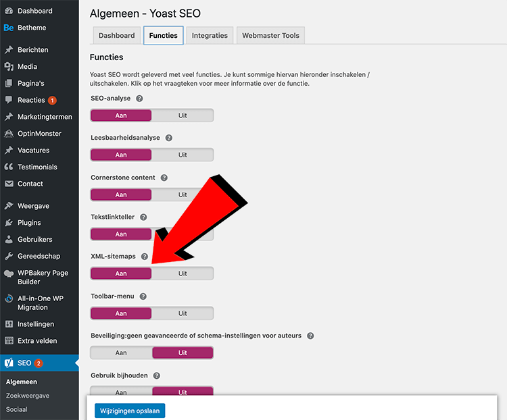Click the Pagina's pages icon
The height and width of the screenshot is (420, 507).
click(9, 83)
